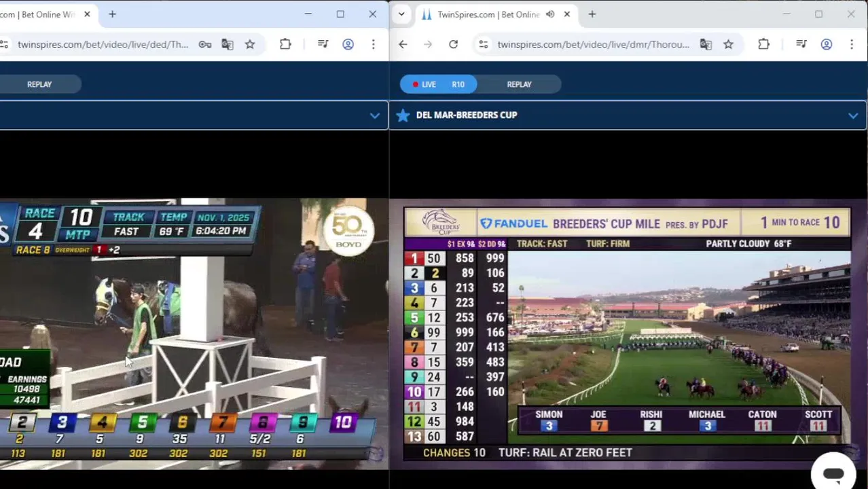Open the chat support bubble
Screen dimensions: 868x489
click(833, 473)
